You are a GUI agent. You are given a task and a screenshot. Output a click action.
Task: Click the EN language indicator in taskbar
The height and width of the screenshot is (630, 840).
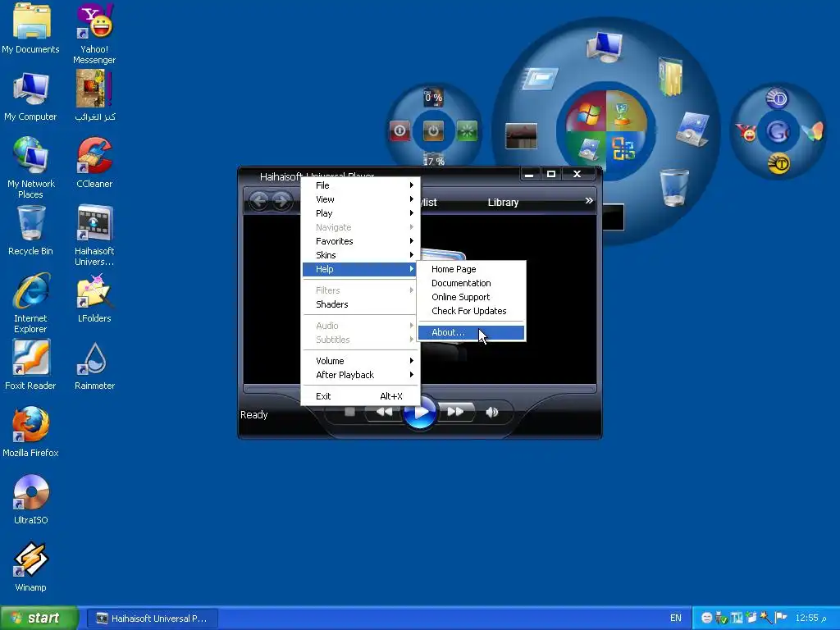676,619
